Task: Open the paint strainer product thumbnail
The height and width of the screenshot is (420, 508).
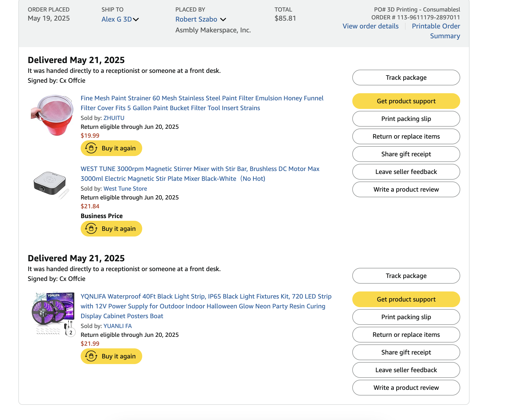Action: pyautogui.click(x=52, y=115)
